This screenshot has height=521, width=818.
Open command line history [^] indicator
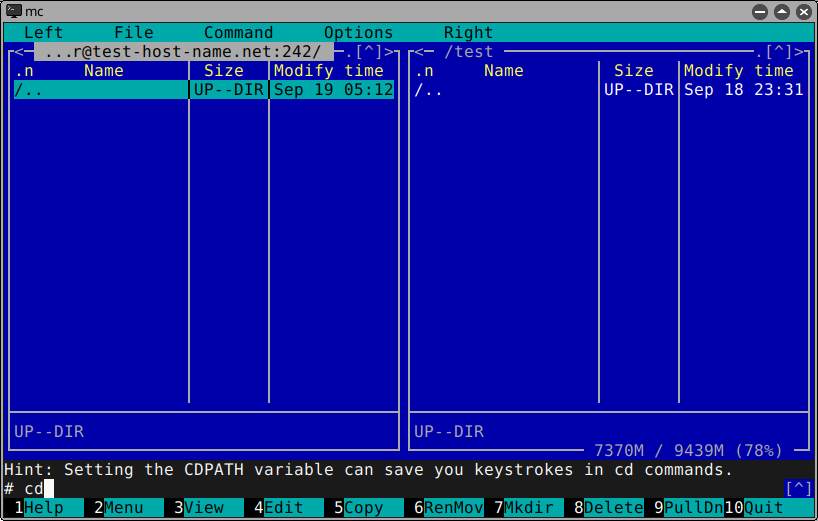798,488
